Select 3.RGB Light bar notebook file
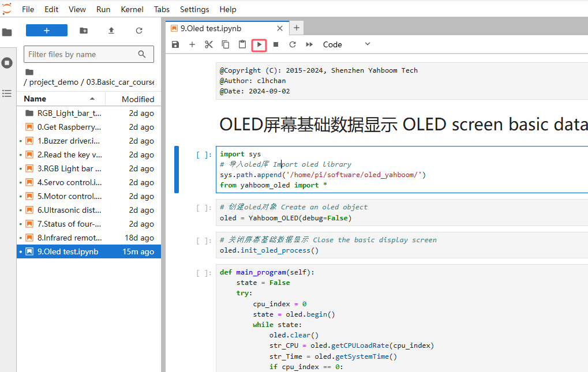 tap(89, 168)
